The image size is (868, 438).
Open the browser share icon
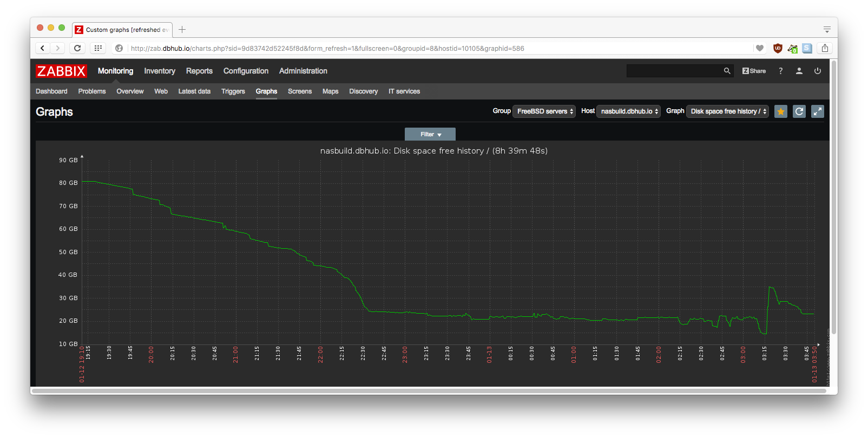click(x=825, y=48)
